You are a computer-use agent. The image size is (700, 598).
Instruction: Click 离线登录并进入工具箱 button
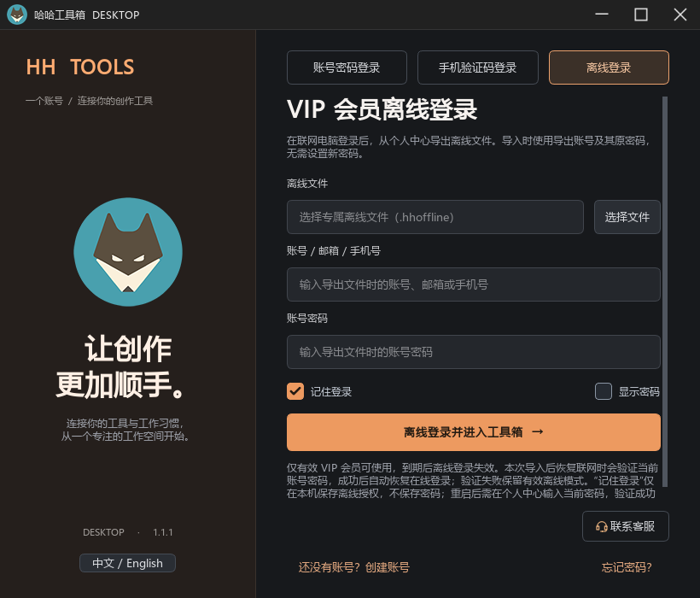click(x=474, y=432)
